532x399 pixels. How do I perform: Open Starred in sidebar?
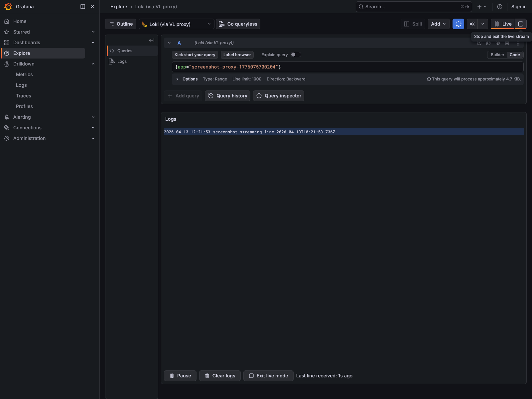(x=22, y=32)
